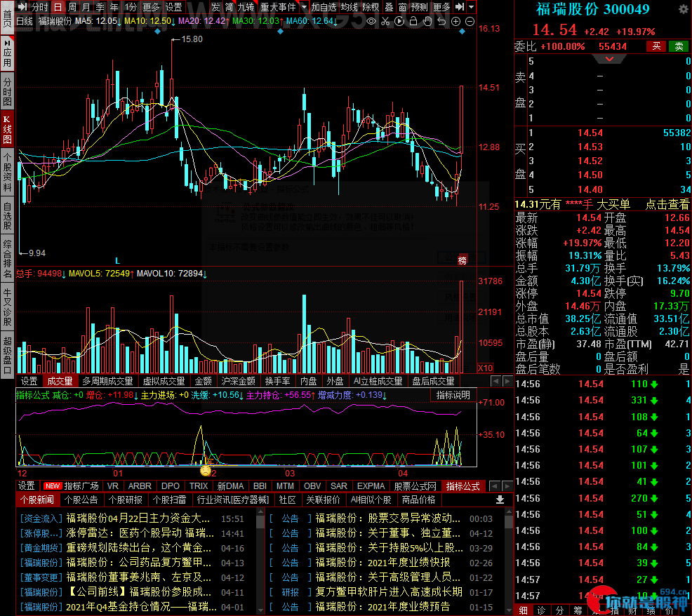Open 超级盘口 in the left sidebar
This screenshot has height=616, width=692.
[x=7, y=355]
